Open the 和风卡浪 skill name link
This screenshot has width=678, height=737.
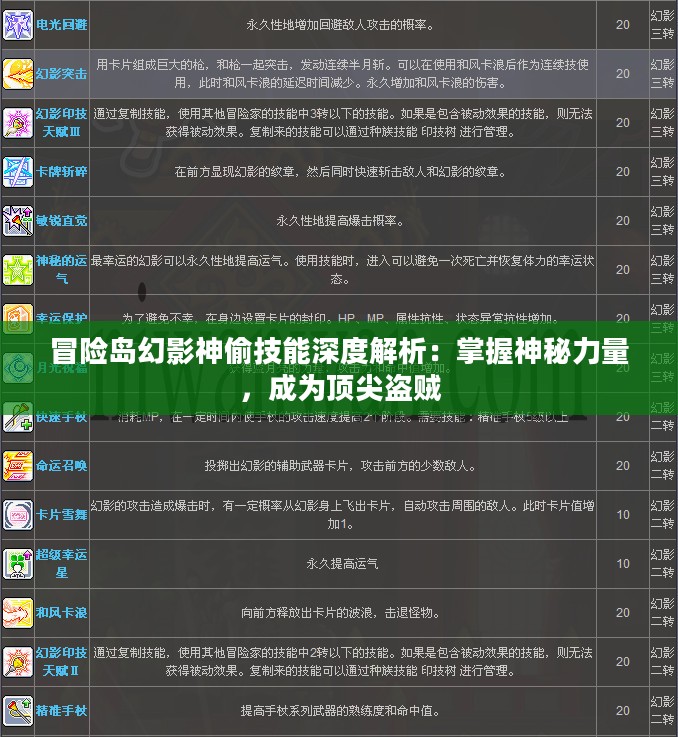[62, 612]
